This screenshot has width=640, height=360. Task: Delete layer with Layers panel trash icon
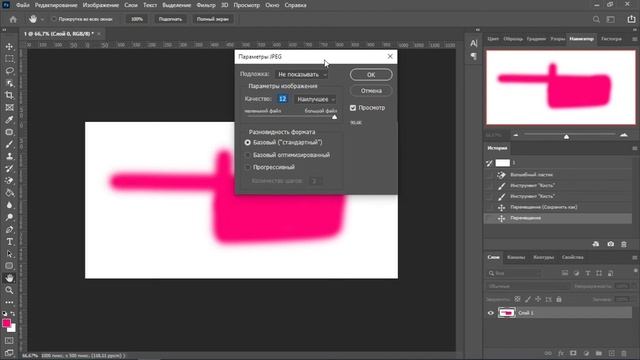point(624,353)
